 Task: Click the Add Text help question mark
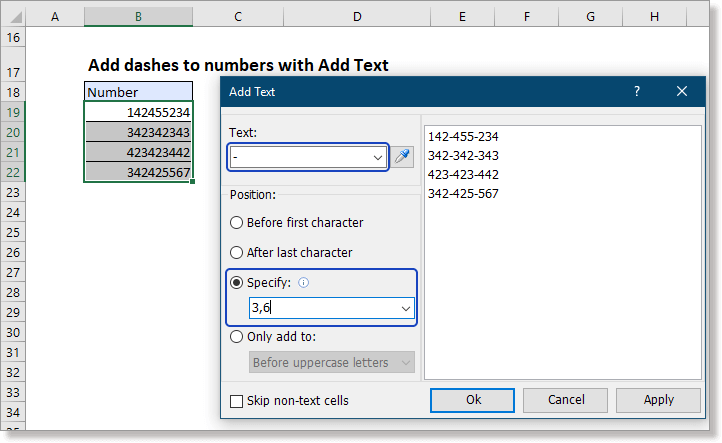pyautogui.click(x=637, y=92)
